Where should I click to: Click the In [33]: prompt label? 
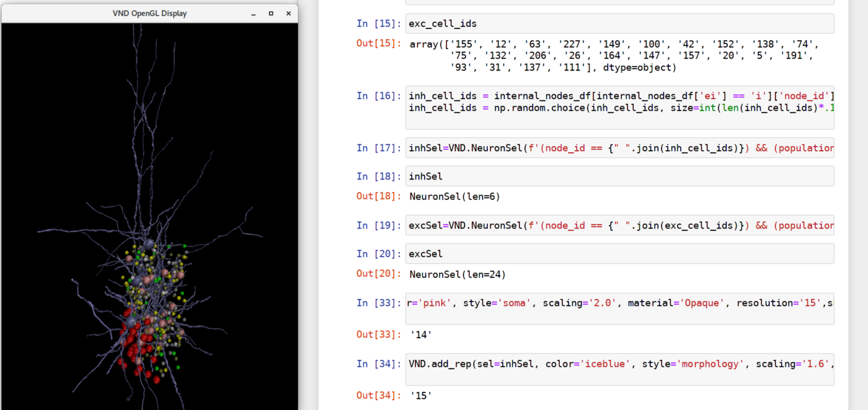coord(379,303)
